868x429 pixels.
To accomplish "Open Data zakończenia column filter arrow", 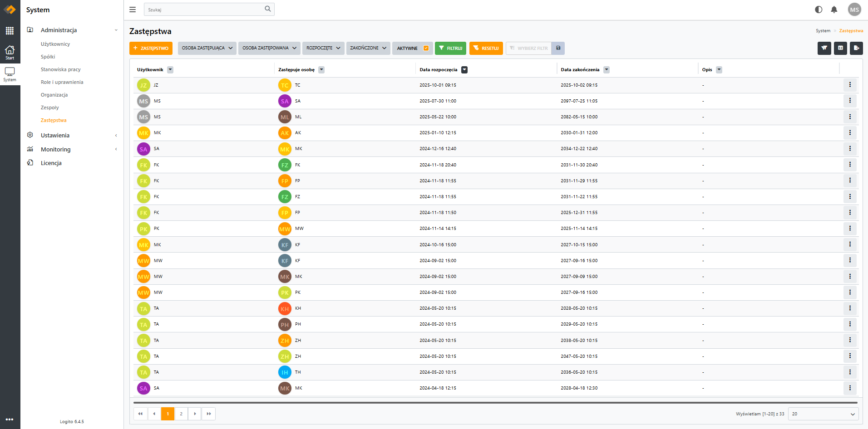I will (607, 69).
